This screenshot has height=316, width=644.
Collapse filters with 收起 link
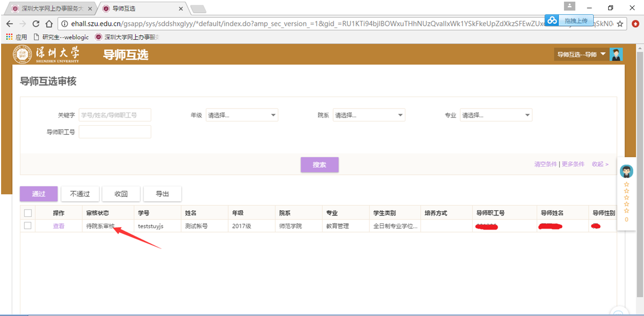coord(600,164)
